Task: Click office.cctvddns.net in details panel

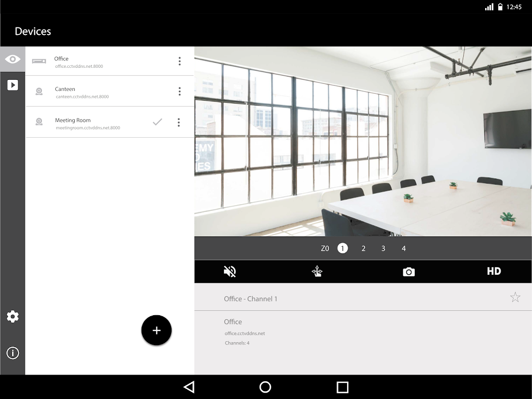Action: (x=245, y=334)
